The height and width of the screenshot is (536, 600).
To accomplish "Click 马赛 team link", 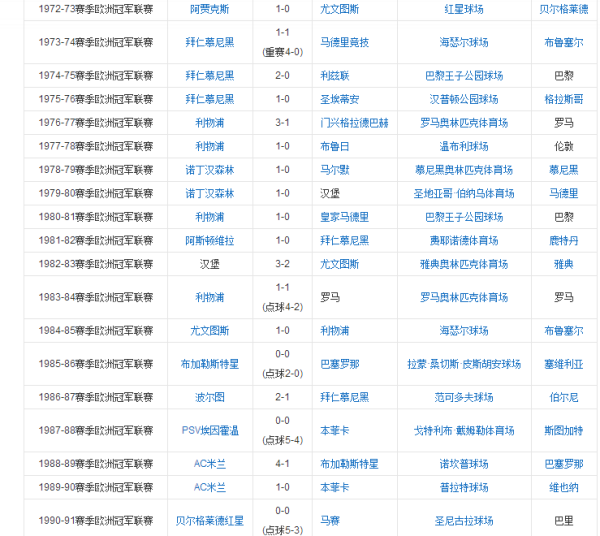I will 330,521.
